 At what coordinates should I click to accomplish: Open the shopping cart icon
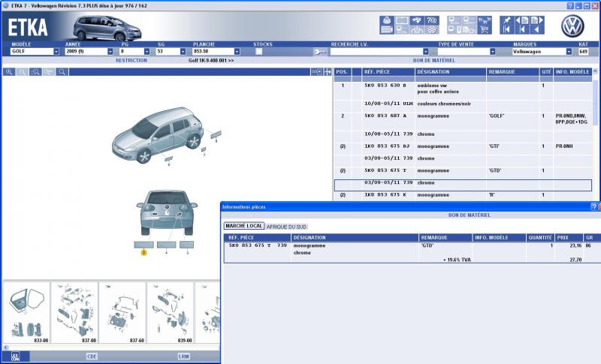pyautogui.click(x=485, y=29)
